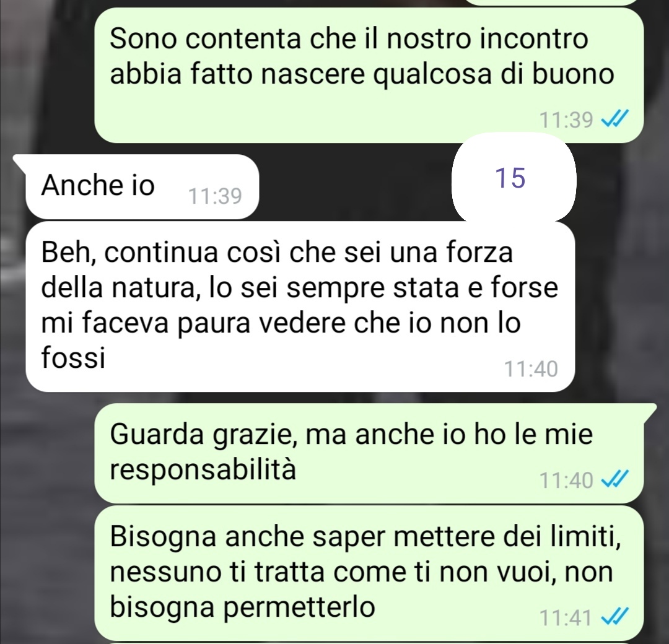Tap the 11:40 timestamp on the received message

click(531, 369)
